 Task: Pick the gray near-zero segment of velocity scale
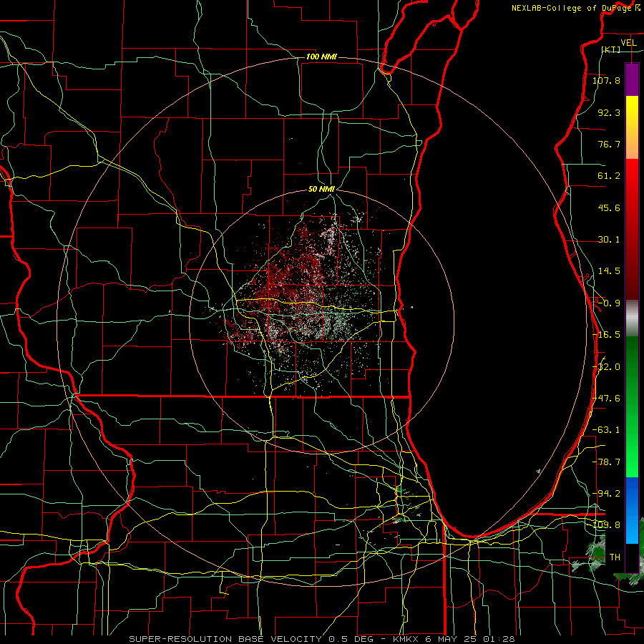(x=632, y=318)
